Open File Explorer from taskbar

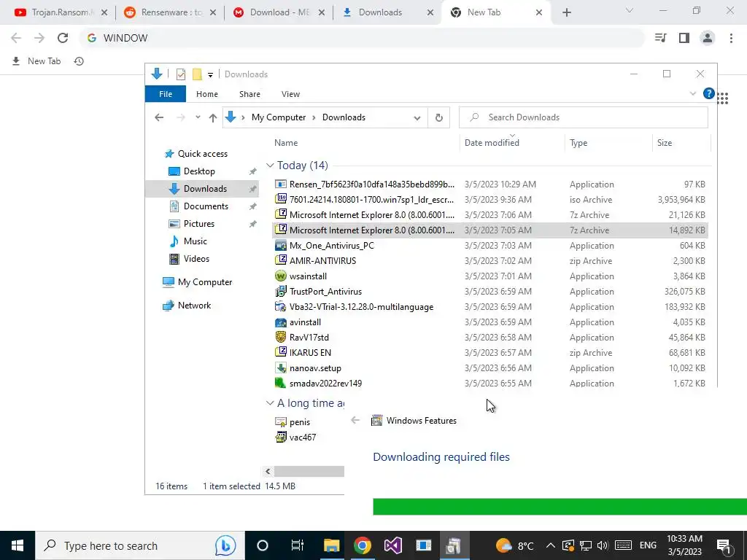(332, 545)
